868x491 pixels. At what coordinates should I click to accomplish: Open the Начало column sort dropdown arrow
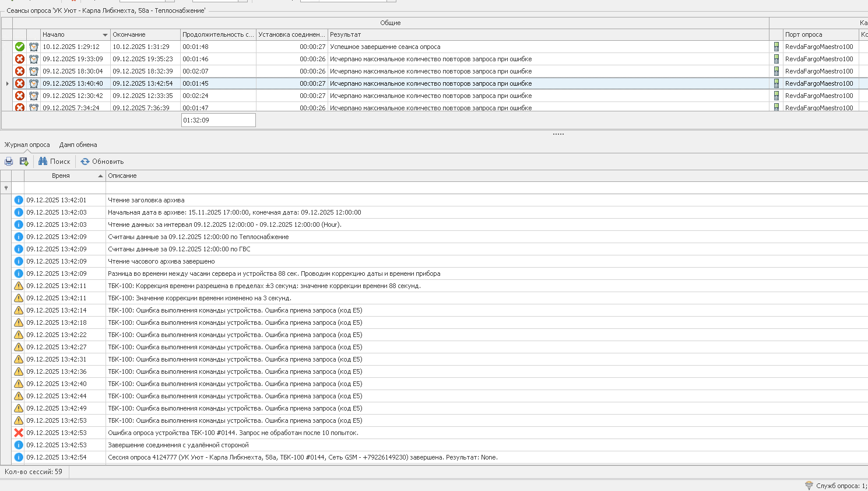tap(105, 35)
